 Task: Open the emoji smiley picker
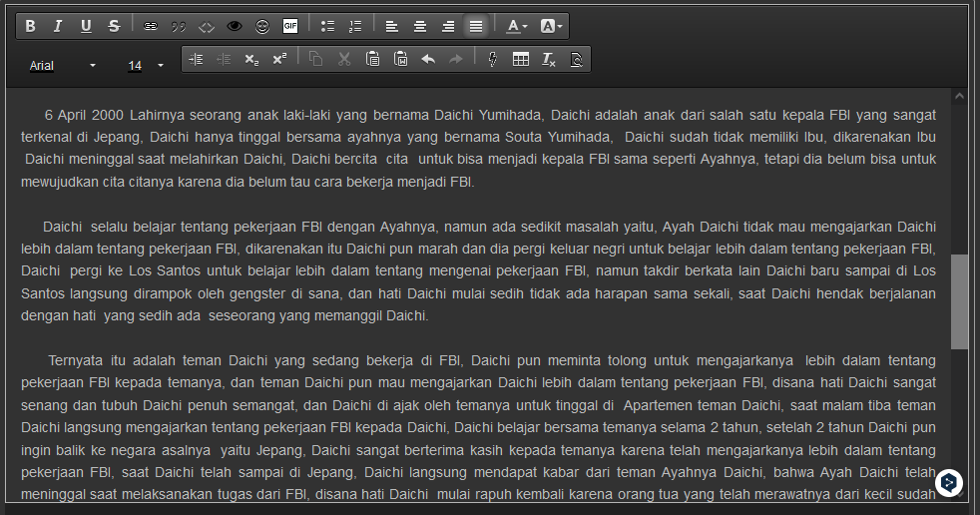[x=262, y=26]
